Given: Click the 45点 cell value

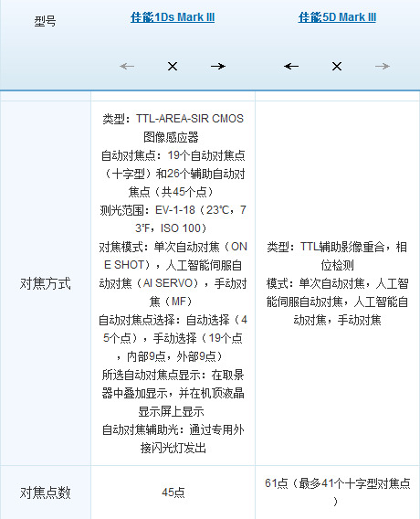Looking at the screenshot, I should click(173, 493).
